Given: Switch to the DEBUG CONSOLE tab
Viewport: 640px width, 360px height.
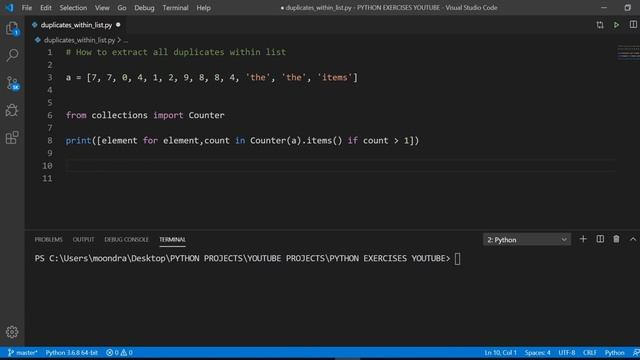Looking at the screenshot, I should (x=127, y=240).
